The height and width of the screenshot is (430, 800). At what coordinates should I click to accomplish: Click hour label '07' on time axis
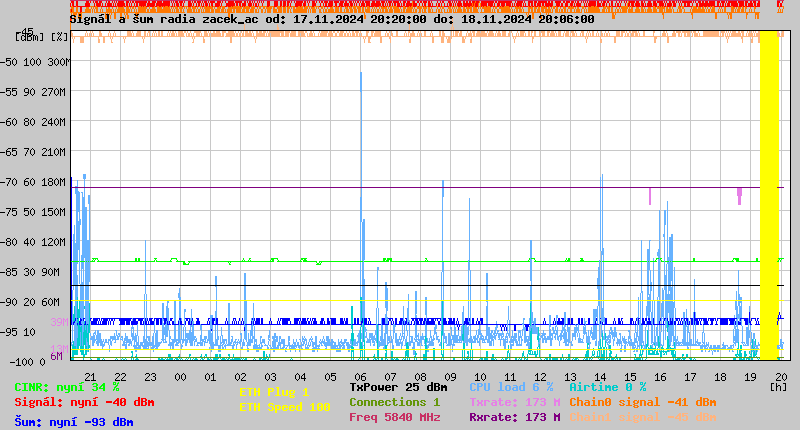(390, 377)
